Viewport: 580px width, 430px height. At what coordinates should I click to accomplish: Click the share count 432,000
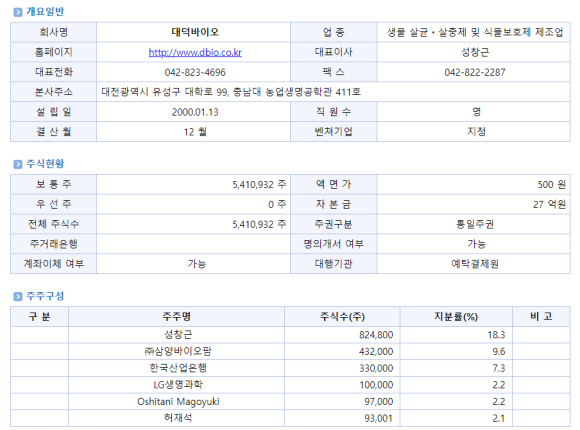(x=376, y=352)
